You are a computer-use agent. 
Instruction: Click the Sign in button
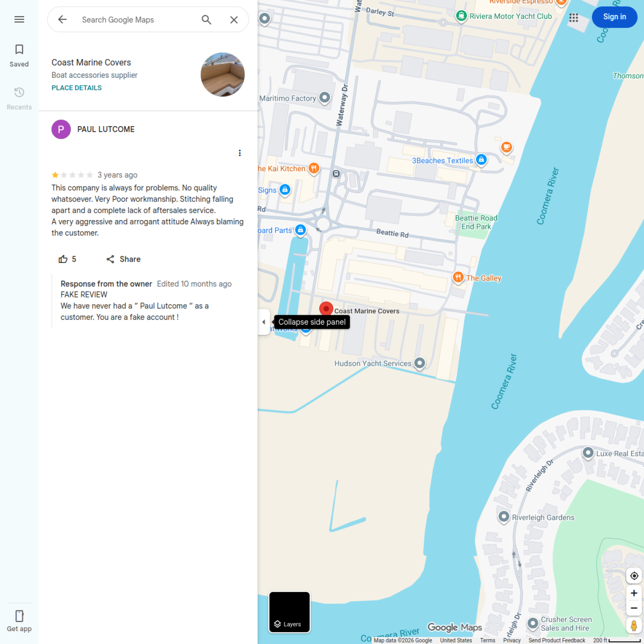coord(614,17)
